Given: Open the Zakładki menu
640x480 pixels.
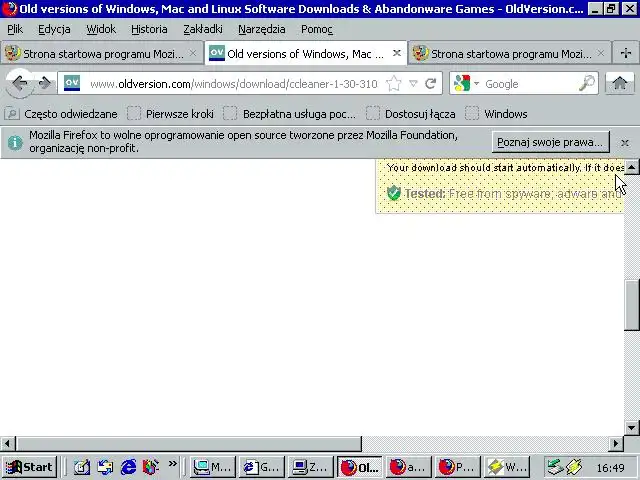Looking at the screenshot, I should coord(203,29).
